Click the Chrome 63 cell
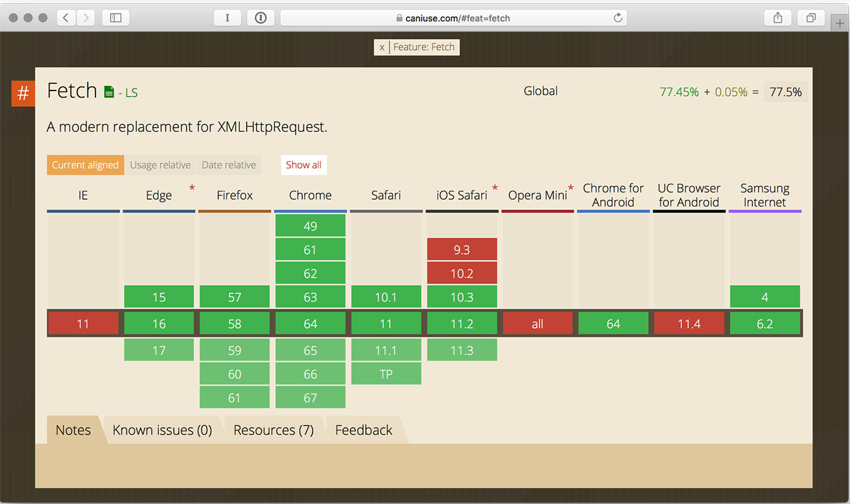The image size is (850, 504). tap(310, 297)
